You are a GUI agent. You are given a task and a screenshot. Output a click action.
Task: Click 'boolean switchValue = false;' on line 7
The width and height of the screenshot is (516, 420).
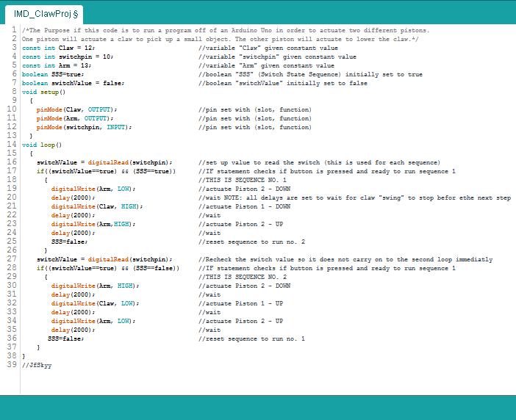click(x=73, y=84)
